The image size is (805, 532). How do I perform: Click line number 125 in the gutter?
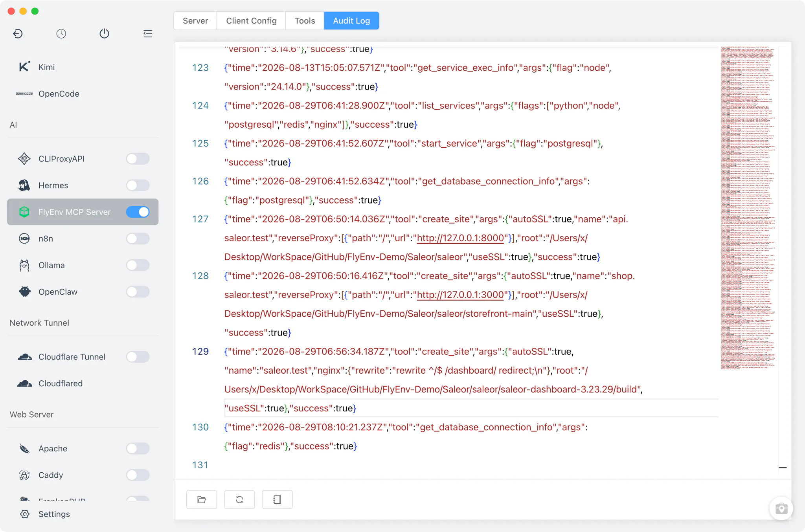[x=200, y=143]
